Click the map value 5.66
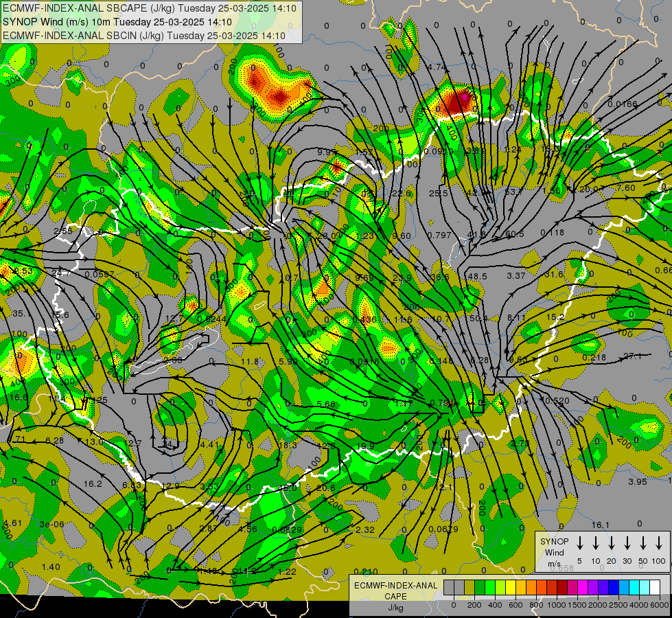This screenshot has width=672, height=618. (x=326, y=404)
